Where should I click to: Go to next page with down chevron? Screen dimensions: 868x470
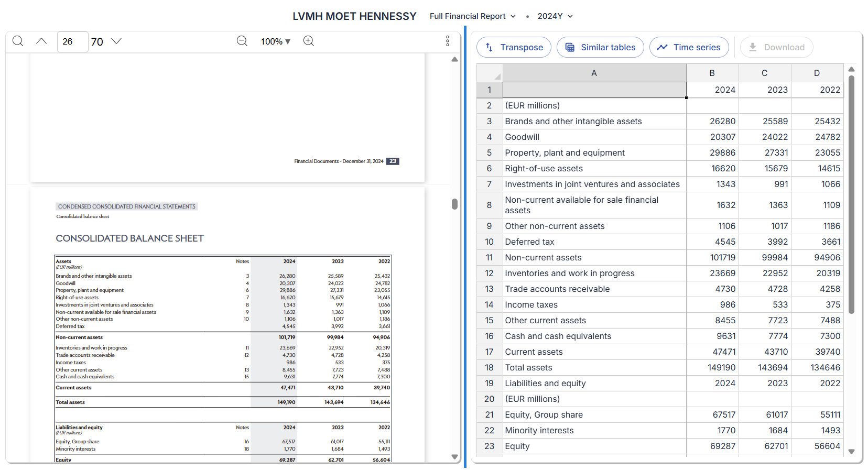tap(116, 41)
